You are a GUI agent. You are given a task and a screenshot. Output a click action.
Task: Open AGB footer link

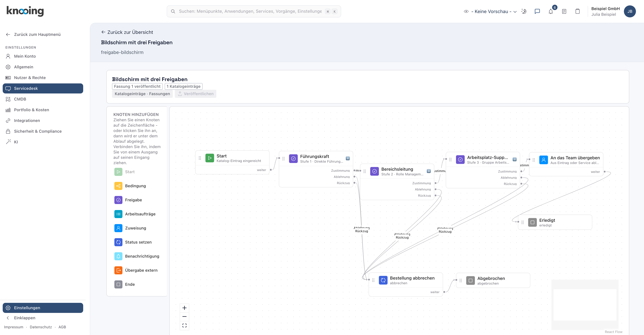(62, 327)
